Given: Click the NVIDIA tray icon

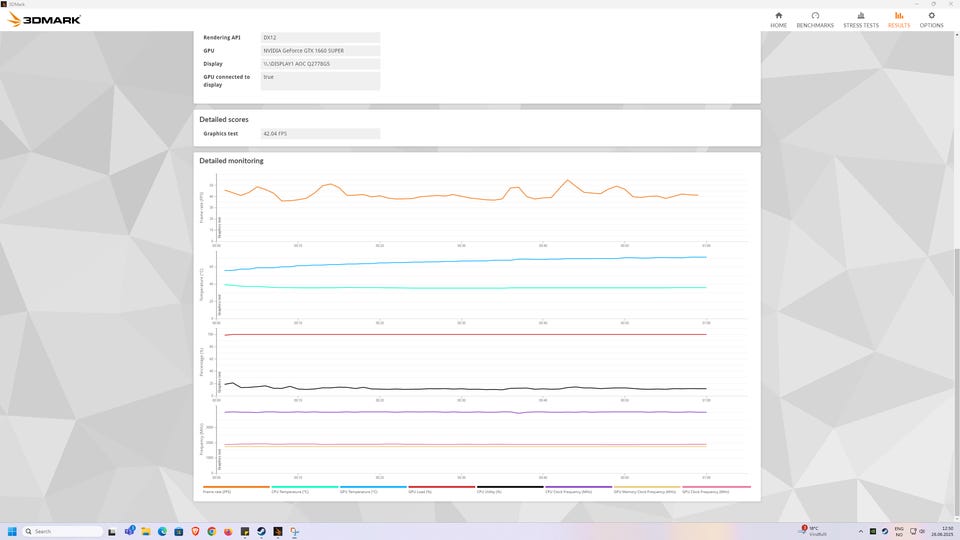Looking at the screenshot, I should pyautogui.click(x=873, y=531).
